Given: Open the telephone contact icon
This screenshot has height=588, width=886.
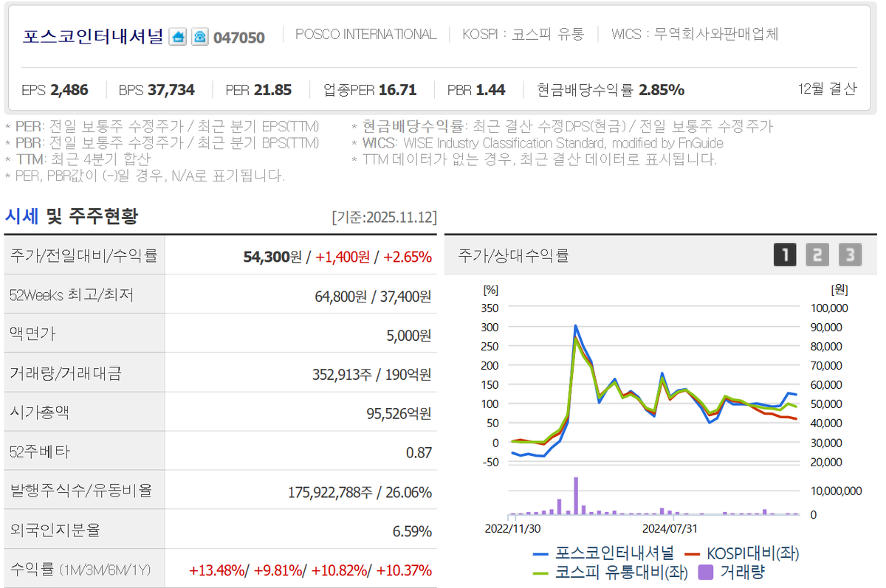Looking at the screenshot, I should [199, 36].
